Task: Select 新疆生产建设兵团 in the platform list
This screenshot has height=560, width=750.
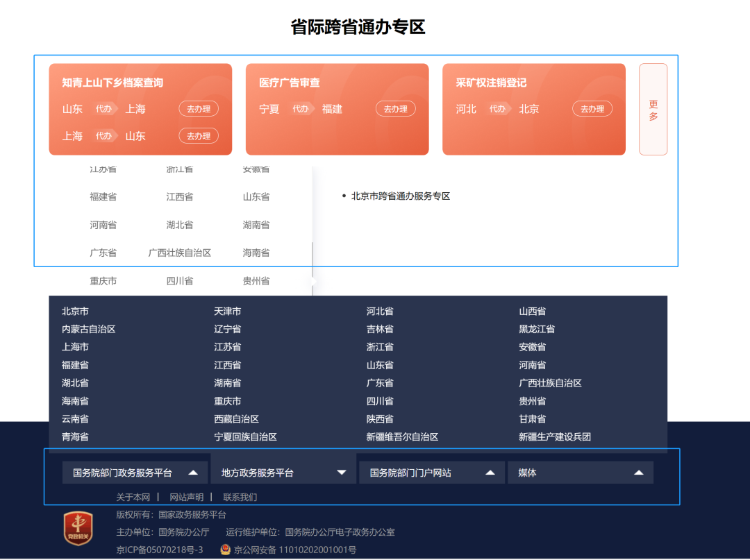Action: click(554, 437)
